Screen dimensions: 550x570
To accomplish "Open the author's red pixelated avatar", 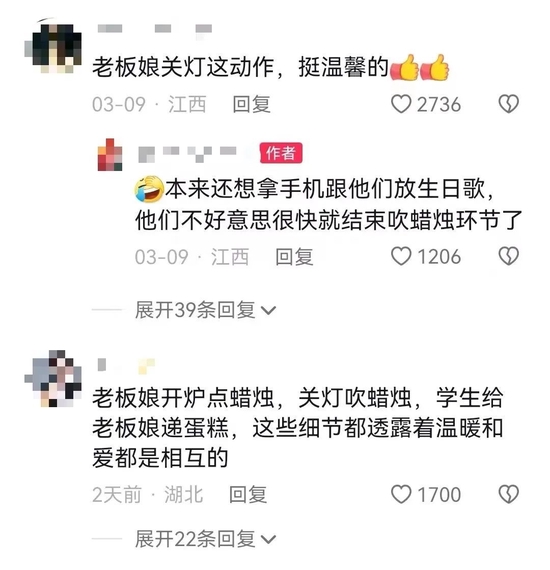I will coord(110,154).
